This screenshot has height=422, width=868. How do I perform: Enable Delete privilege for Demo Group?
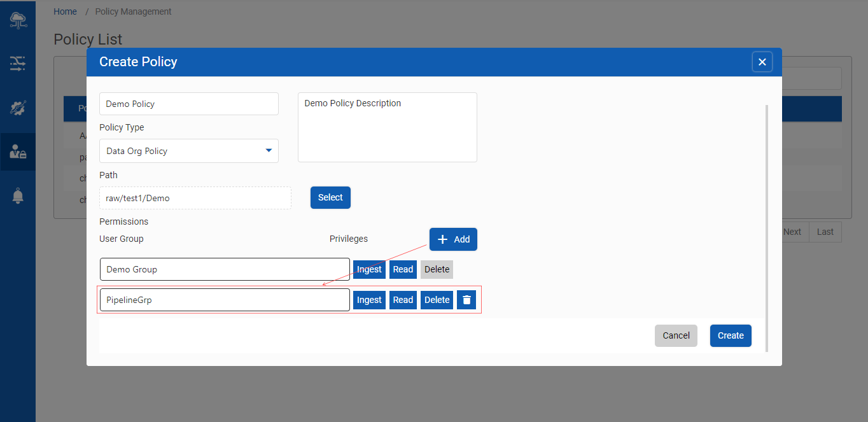tap(437, 269)
